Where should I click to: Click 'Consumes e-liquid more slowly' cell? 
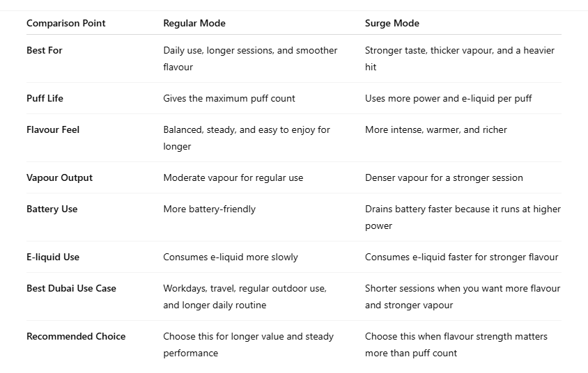tap(231, 257)
